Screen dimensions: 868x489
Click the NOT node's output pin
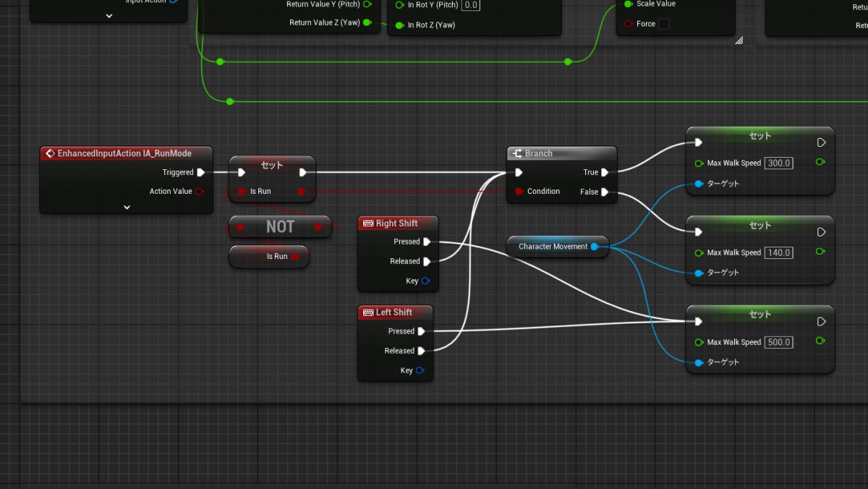pos(318,227)
